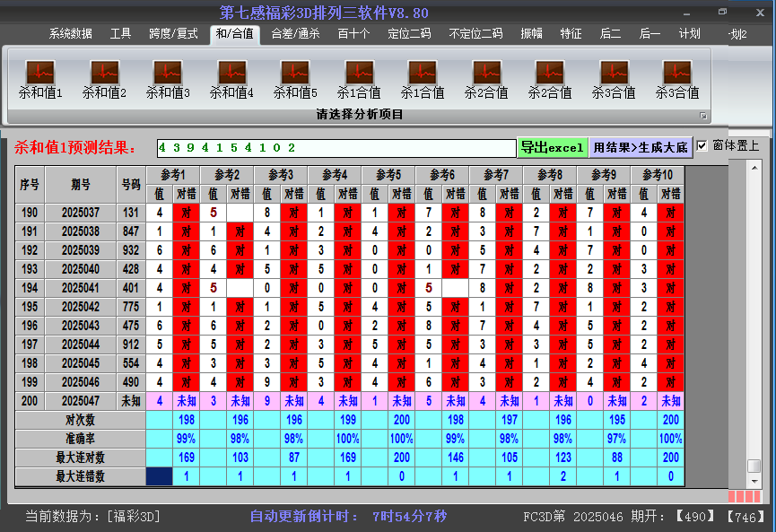The image size is (776, 532).
Task: Click sequence cell 200
Action: click(30, 401)
